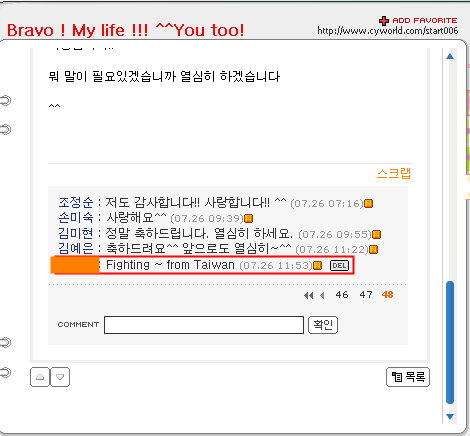This screenshot has height=436, width=470.
Task: Click the post text '뭐 말이 필요있겠습니까'
Action: (x=112, y=77)
